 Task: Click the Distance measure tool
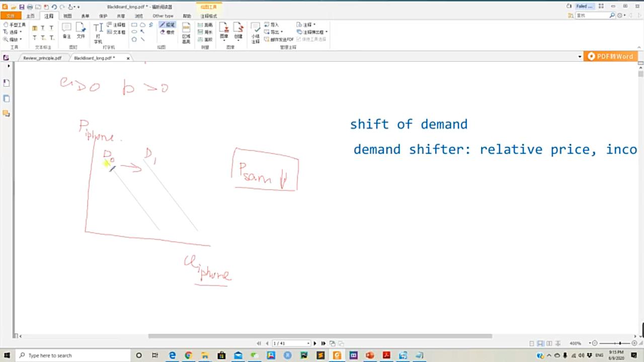pos(205,25)
